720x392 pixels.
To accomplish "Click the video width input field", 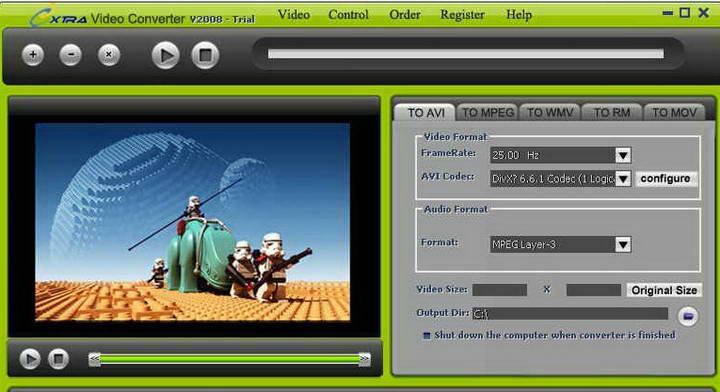I will pos(500,290).
